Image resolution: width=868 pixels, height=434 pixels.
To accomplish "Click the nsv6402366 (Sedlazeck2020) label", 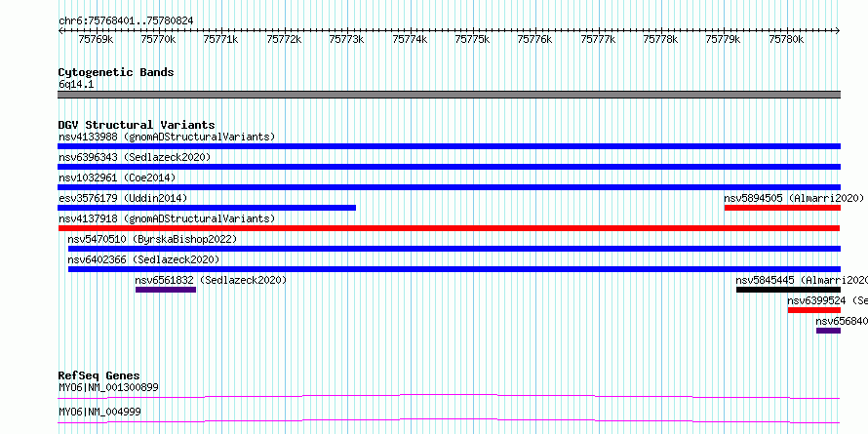I will pyautogui.click(x=143, y=259).
